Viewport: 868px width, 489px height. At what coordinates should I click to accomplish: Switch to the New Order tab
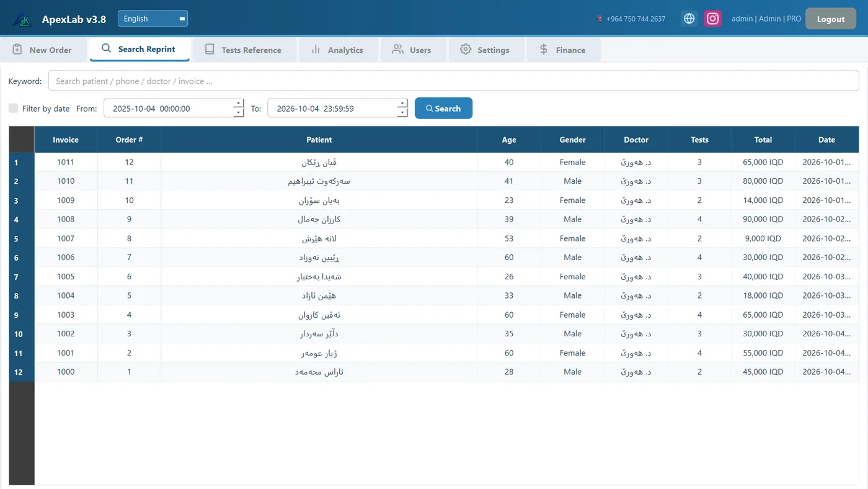pyautogui.click(x=43, y=50)
